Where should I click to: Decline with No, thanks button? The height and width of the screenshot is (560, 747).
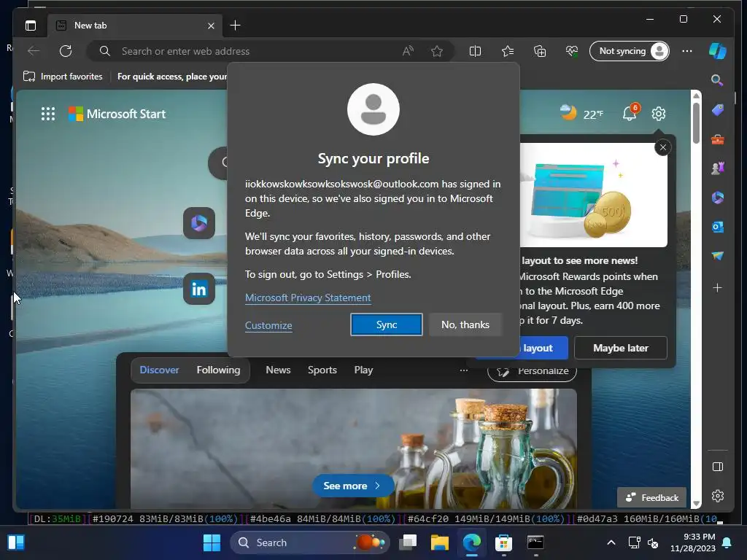465,324
